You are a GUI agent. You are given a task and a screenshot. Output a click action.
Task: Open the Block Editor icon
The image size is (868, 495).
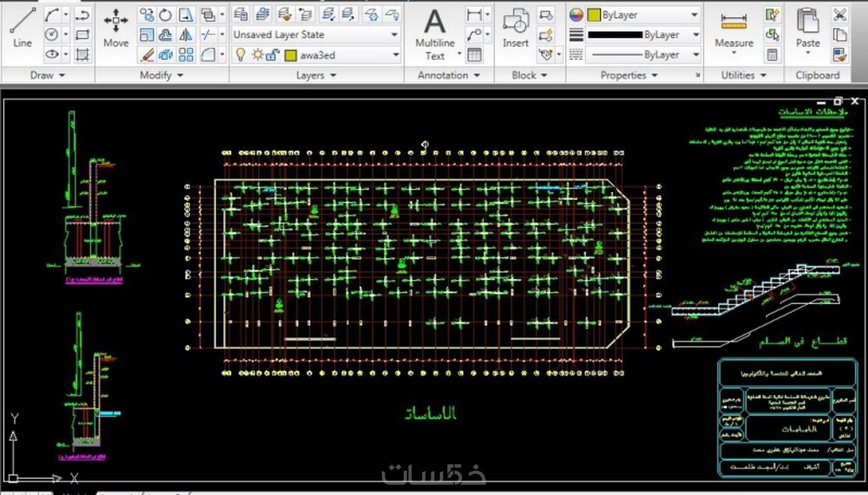tap(546, 35)
